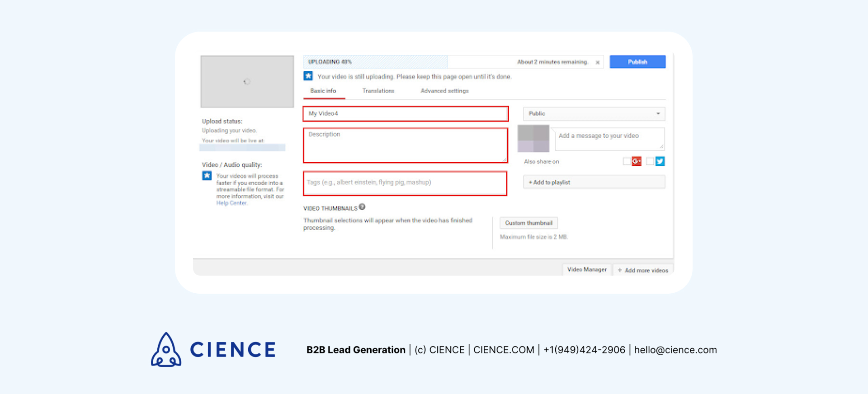
Task: Open the Help Center link
Action: (231, 203)
